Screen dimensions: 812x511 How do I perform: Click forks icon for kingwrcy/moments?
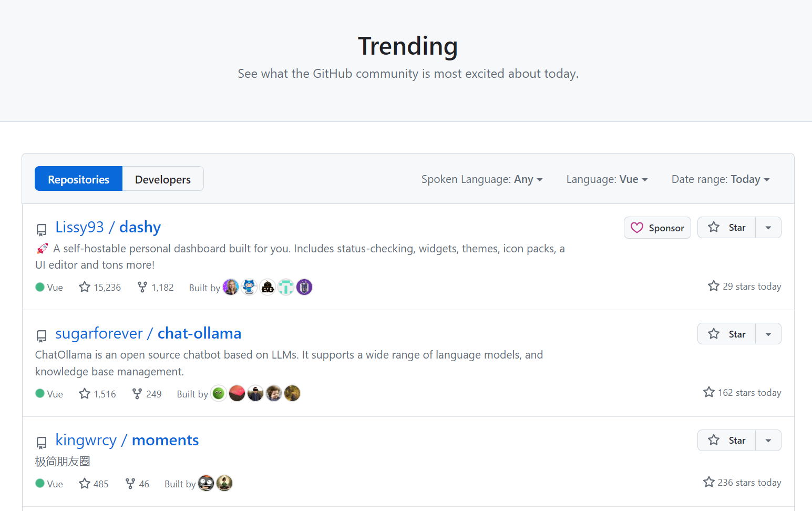[x=130, y=484]
